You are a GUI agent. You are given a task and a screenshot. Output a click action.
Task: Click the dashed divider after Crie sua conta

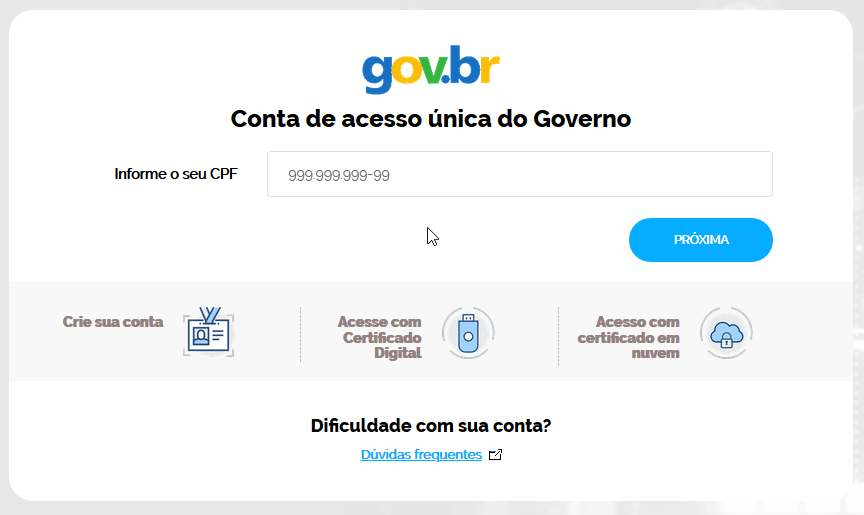point(300,334)
